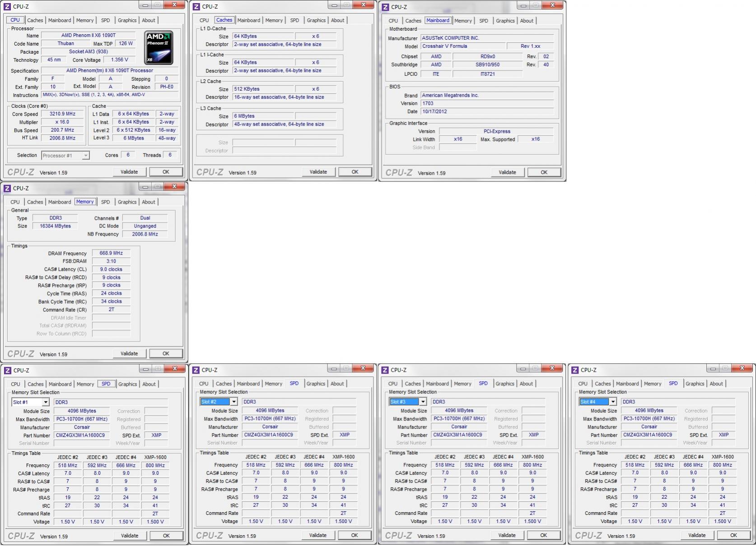Click the module size '4096 MBytes' in the Slot #2 window
The height and width of the screenshot is (546, 756).
[270, 411]
